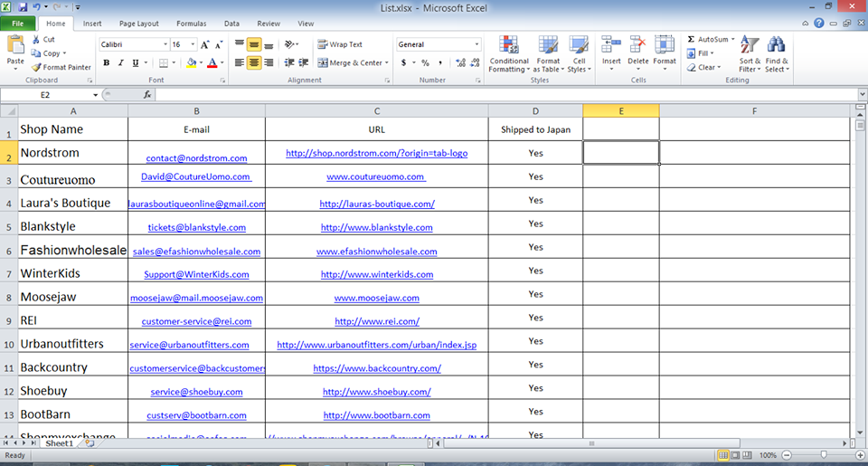Toggle Bottom Align

(268, 44)
